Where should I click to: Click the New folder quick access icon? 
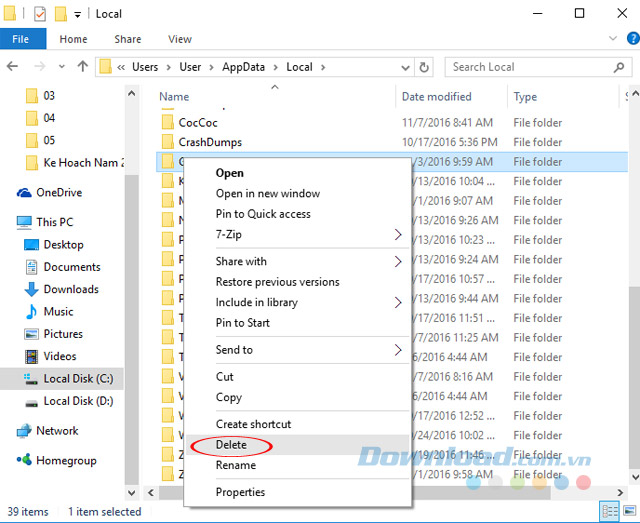point(61,14)
